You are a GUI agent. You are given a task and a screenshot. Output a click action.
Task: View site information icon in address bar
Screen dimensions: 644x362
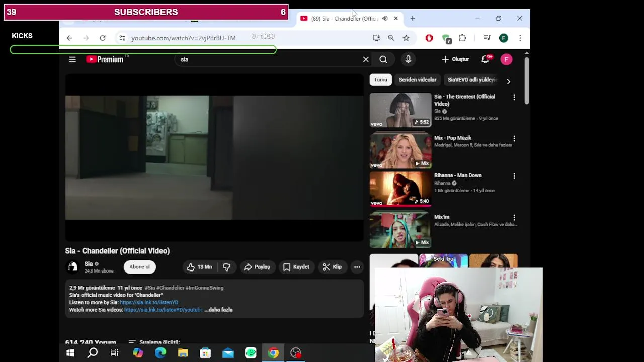[x=122, y=38]
